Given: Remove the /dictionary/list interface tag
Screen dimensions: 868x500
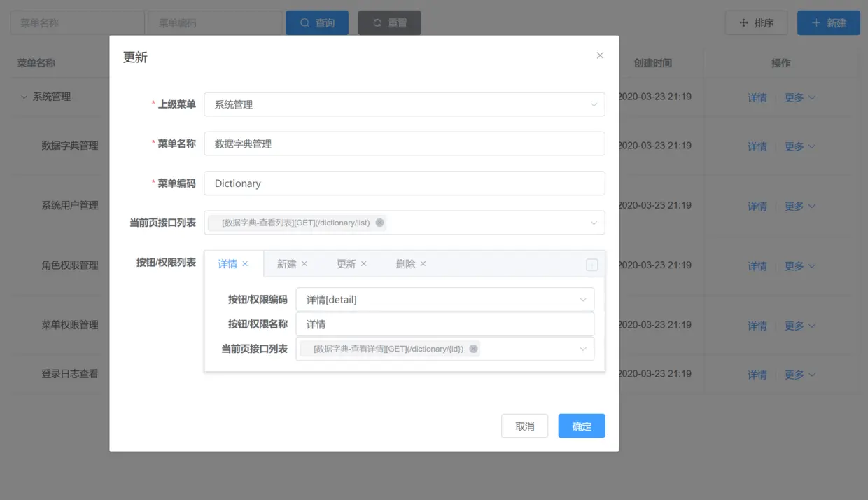Looking at the screenshot, I should [x=379, y=223].
